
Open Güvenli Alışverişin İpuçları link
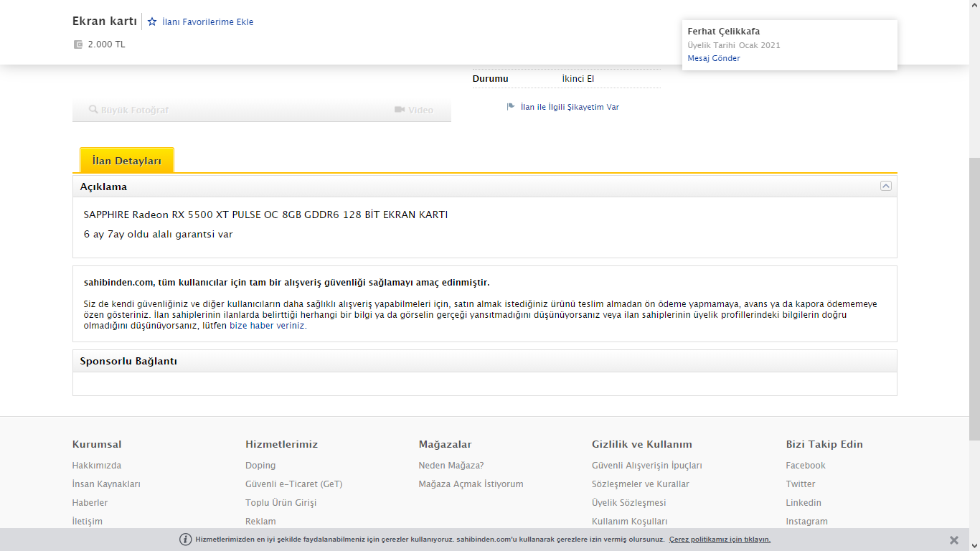(x=647, y=466)
